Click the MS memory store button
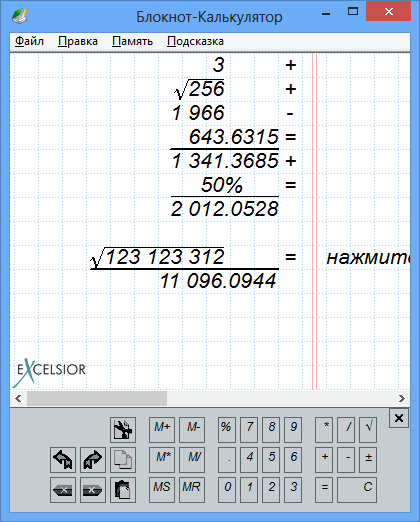Viewport: 420px width, 522px height. [162, 490]
